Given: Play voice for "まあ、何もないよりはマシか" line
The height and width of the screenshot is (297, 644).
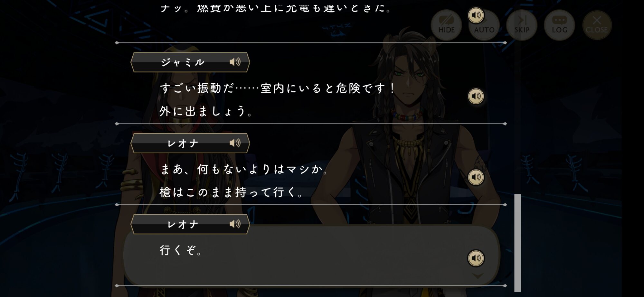Looking at the screenshot, I should [476, 177].
